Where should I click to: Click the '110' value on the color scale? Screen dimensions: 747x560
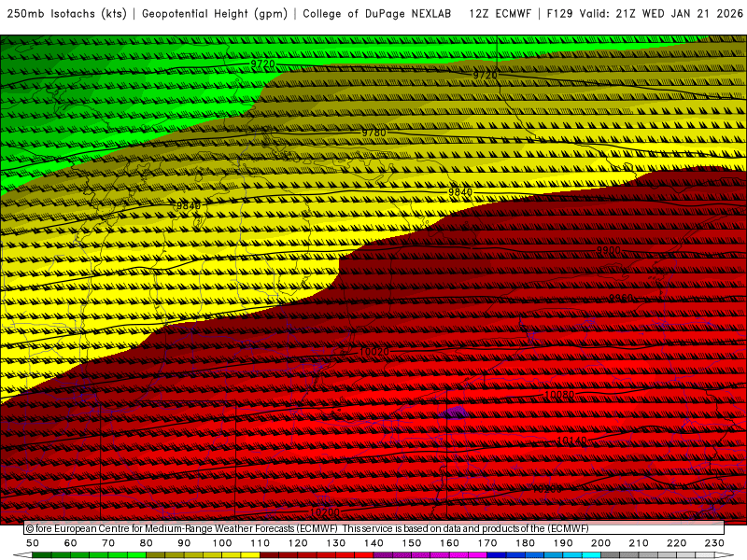coord(261,543)
